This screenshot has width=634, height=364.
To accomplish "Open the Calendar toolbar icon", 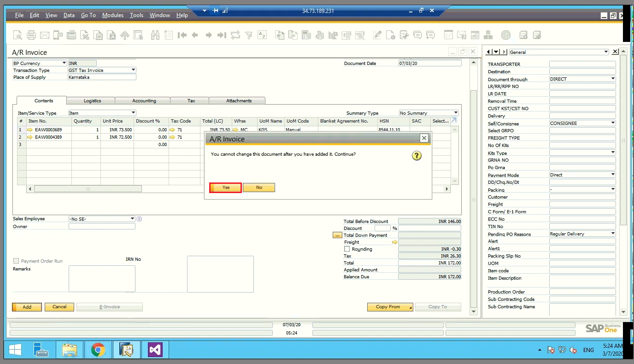I will point(475,35).
